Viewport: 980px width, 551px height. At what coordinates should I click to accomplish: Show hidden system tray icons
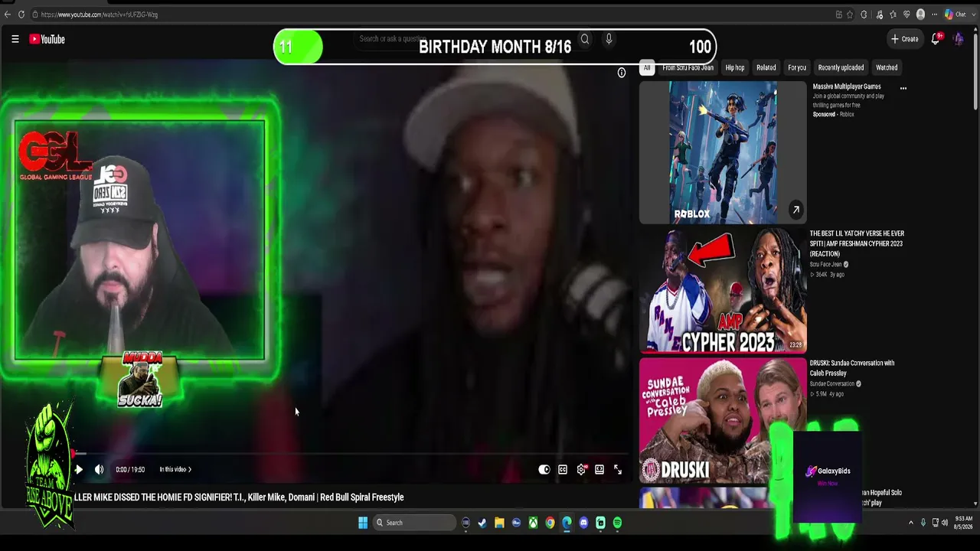point(910,523)
